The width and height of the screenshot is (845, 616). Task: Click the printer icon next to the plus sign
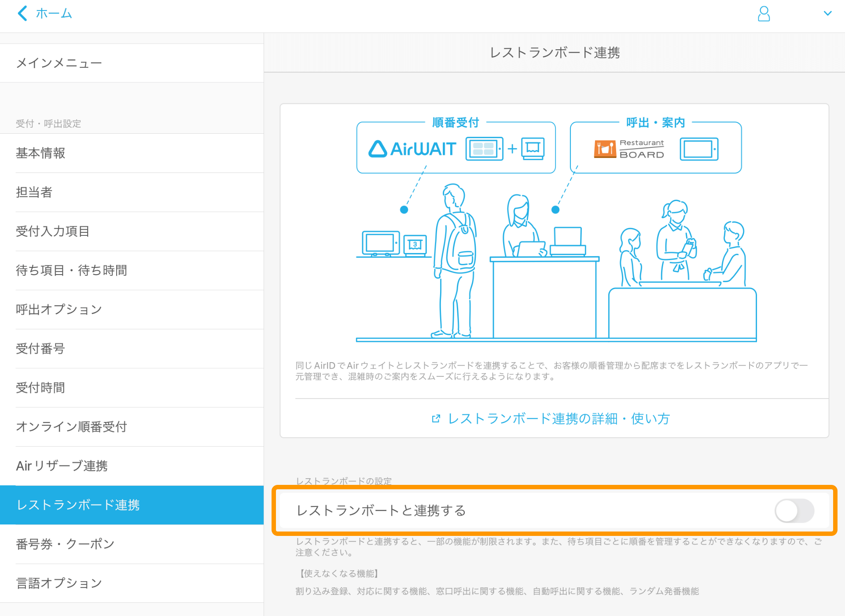pos(533,149)
